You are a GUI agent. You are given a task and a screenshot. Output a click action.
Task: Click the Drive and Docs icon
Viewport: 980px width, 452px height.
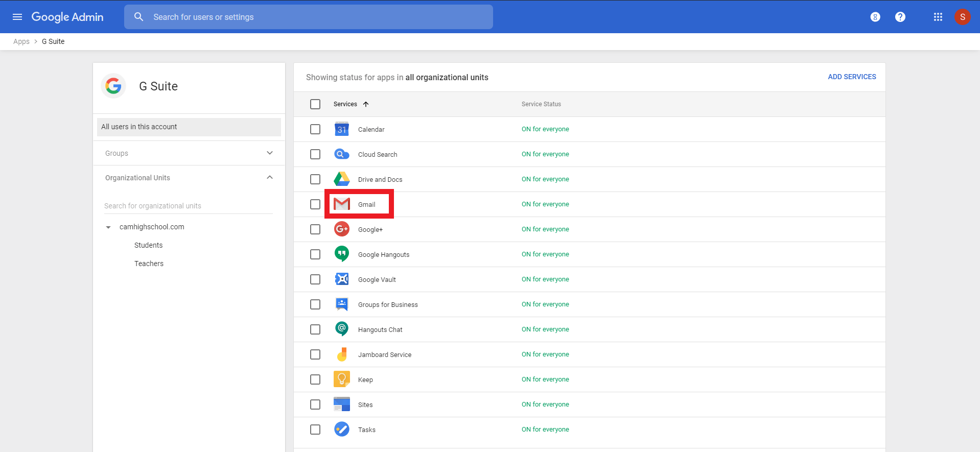click(x=342, y=179)
